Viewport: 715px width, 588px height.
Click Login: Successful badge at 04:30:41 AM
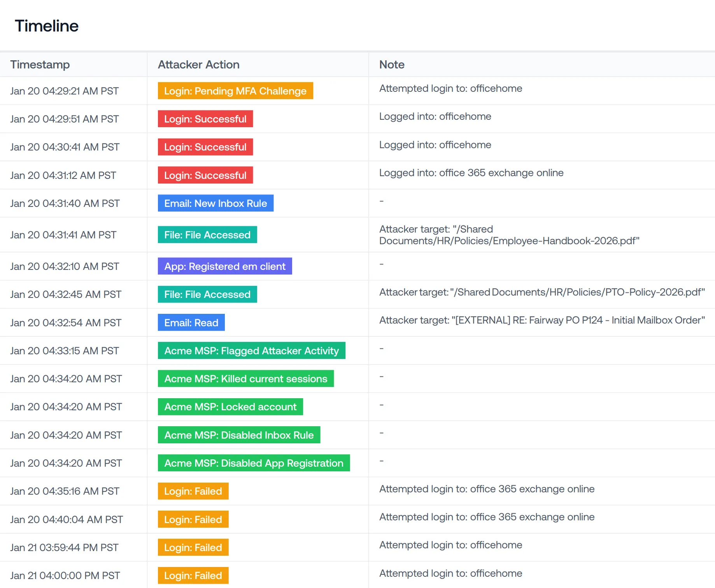(205, 147)
